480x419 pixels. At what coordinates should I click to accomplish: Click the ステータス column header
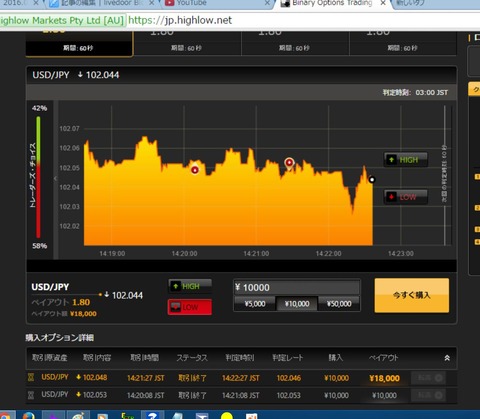(x=192, y=358)
